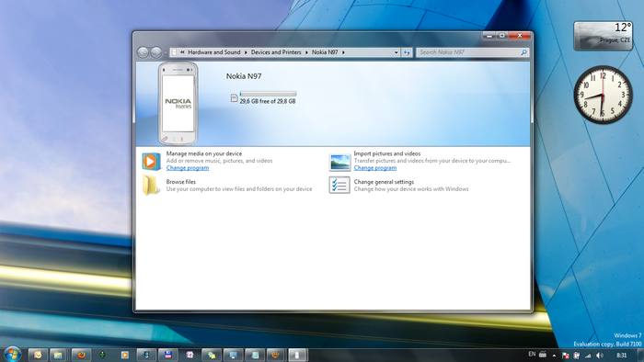
Task: Click the storage drive icon
Action: pos(234,98)
